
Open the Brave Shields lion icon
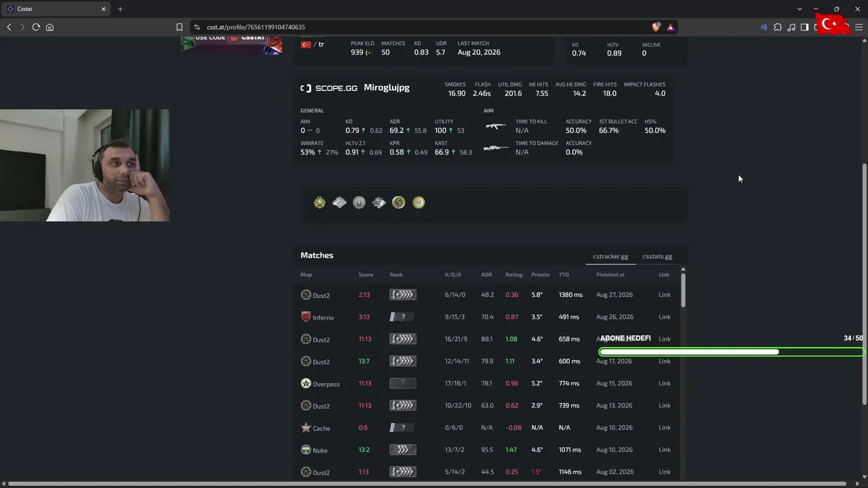click(x=656, y=27)
